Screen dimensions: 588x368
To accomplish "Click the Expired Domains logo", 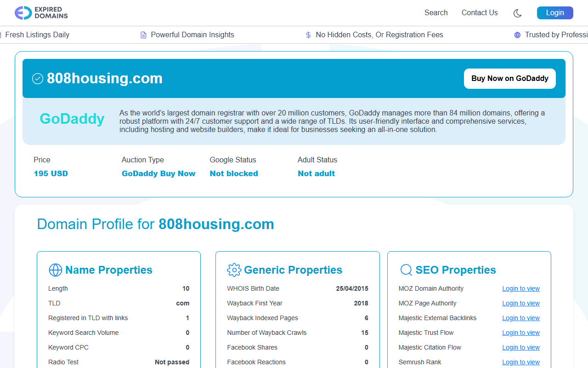I will pos(41,13).
